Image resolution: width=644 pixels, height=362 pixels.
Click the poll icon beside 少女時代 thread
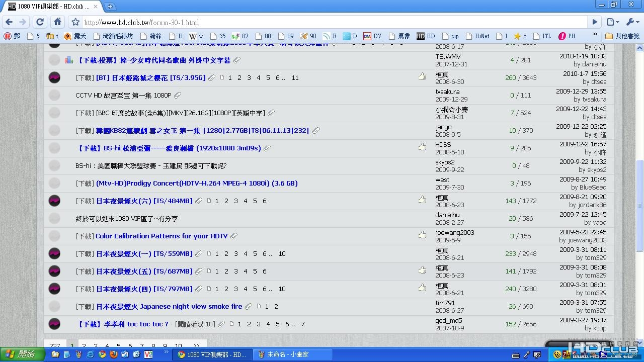click(69, 60)
